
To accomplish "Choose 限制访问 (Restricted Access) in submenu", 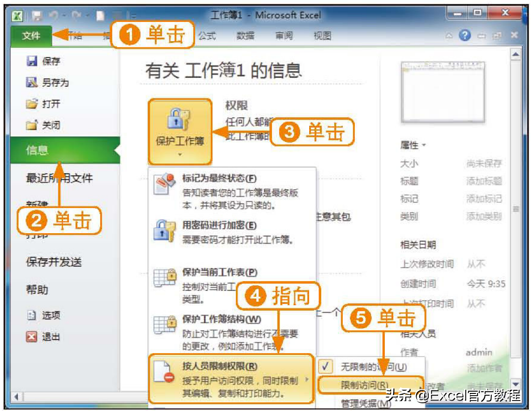I will (x=370, y=385).
